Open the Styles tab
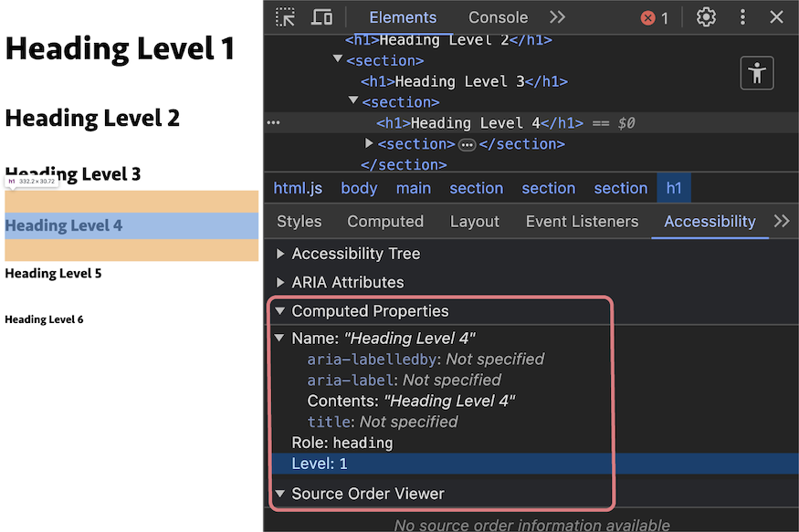 tap(300, 222)
